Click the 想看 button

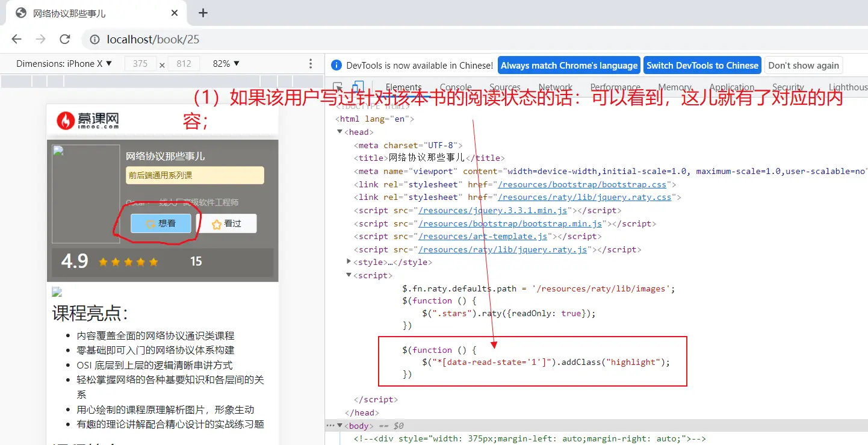coord(161,223)
